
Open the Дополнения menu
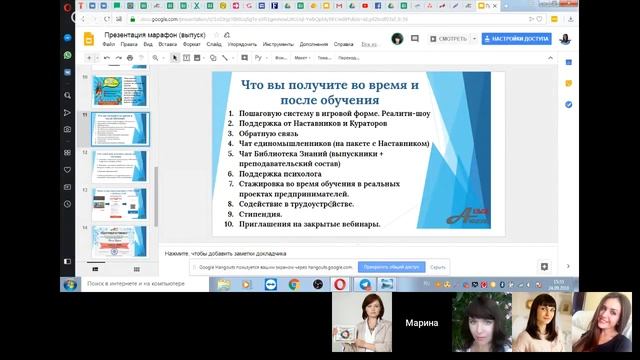[x=313, y=44]
